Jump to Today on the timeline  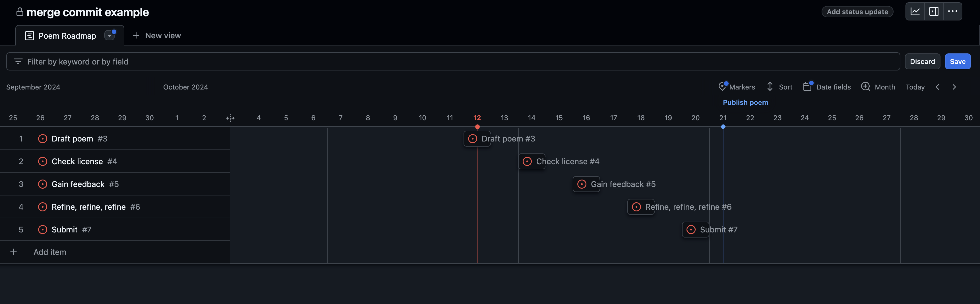[915, 87]
